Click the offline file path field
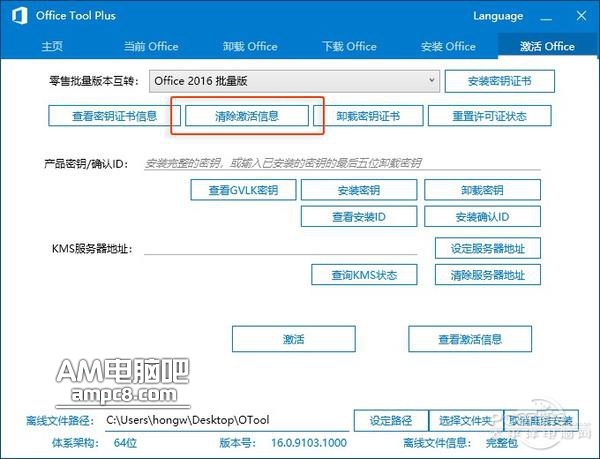Image resolution: width=600 pixels, height=459 pixels. [227, 420]
